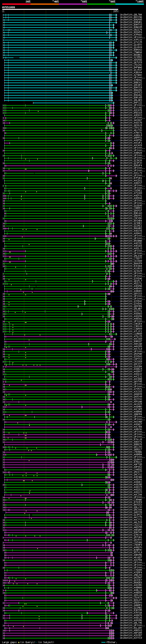Click the purple ~60% identity legend bar
The image size is (146, 644).
tap(73, 4)
